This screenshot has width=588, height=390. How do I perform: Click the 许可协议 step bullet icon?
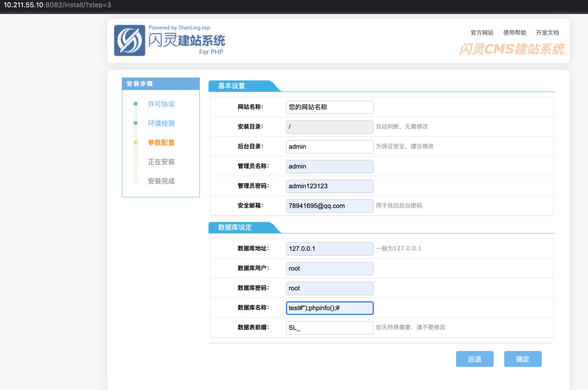point(136,104)
